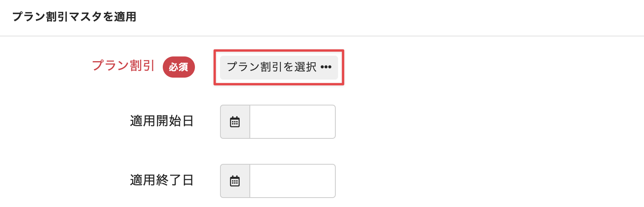Click the red プラン割引 field label
The image size is (644, 207).
[123, 65]
